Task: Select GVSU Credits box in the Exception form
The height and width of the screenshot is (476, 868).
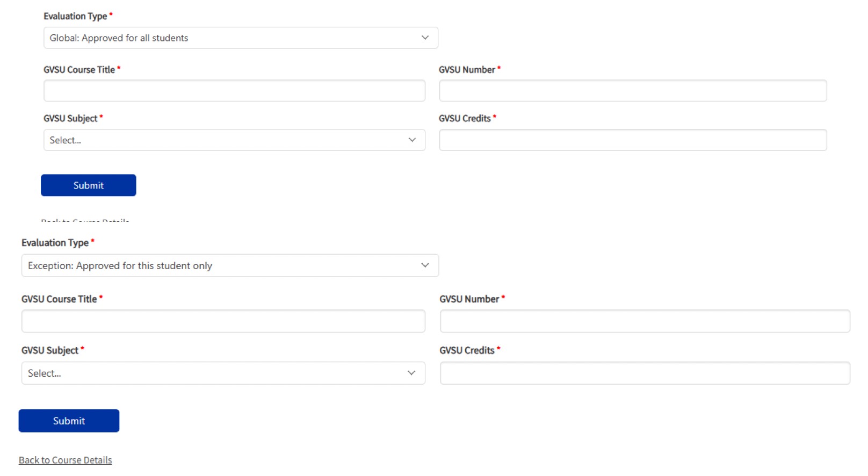Action: point(645,373)
